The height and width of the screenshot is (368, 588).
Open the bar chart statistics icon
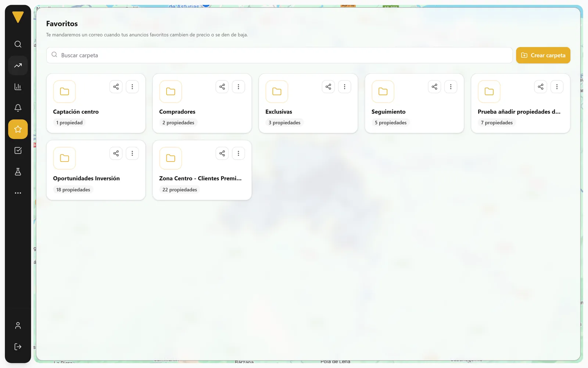coord(18,87)
